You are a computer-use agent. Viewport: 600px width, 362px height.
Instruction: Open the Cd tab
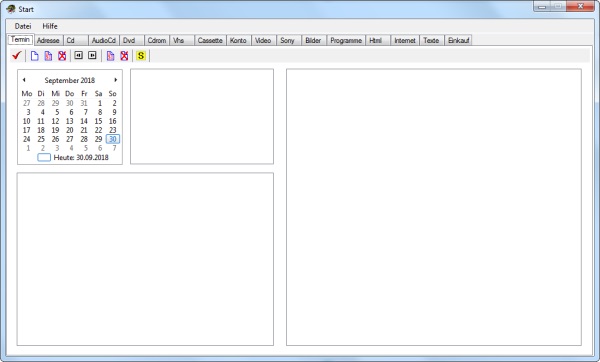[x=76, y=40]
